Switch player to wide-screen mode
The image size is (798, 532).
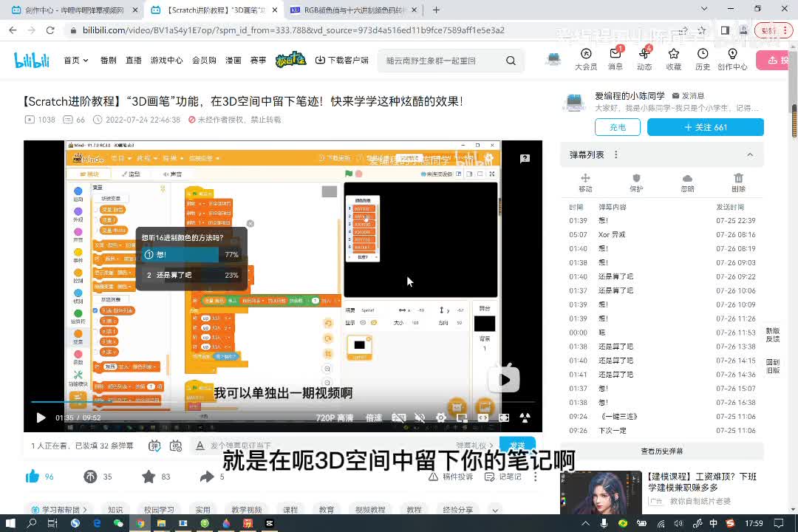[x=483, y=418]
